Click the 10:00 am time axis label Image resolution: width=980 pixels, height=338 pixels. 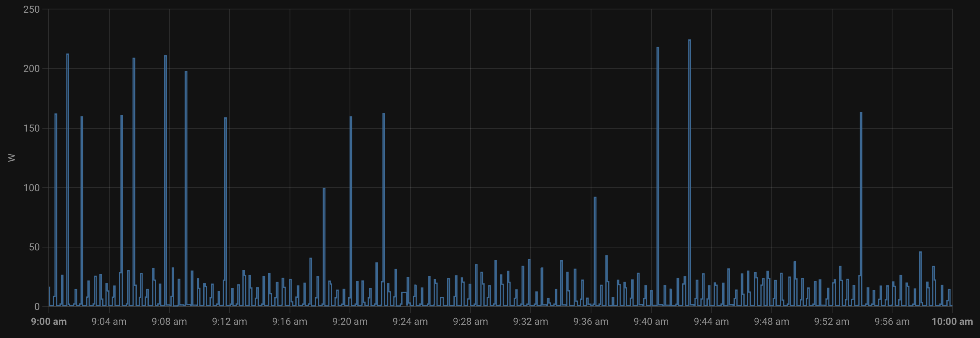click(x=952, y=322)
